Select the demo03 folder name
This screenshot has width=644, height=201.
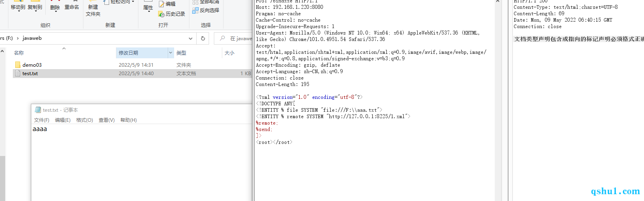(x=32, y=65)
